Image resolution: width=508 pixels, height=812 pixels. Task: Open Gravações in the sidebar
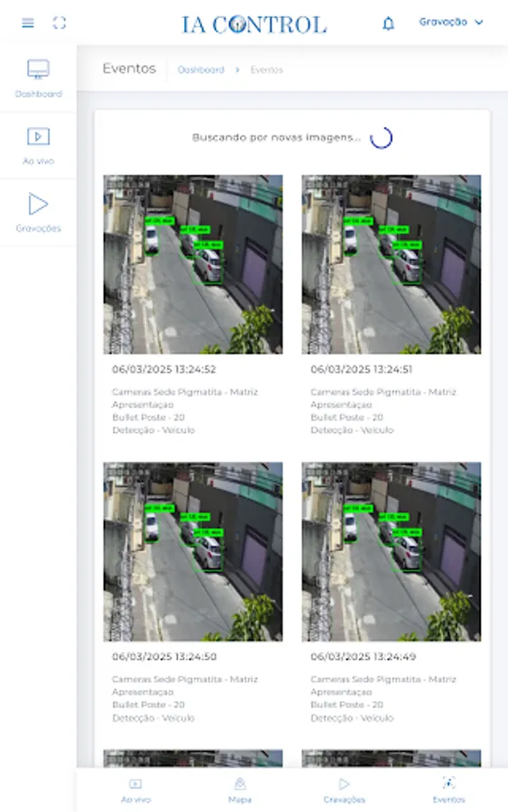tap(38, 213)
